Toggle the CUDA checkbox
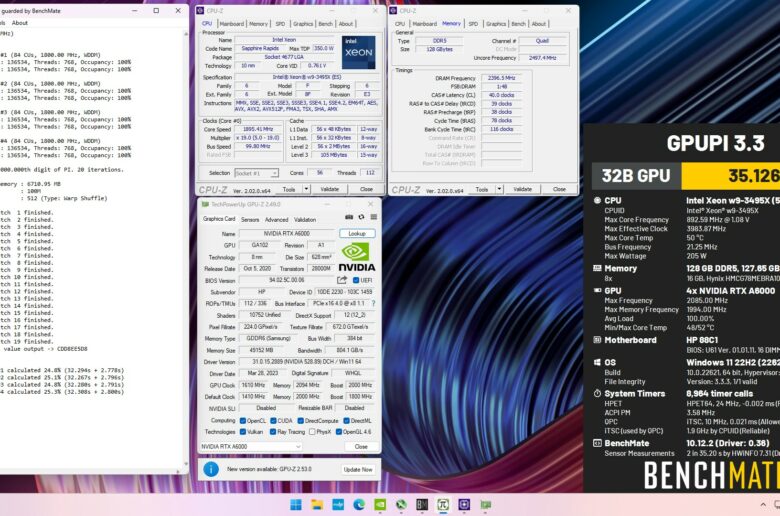This screenshot has height=516, width=780. [x=273, y=421]
